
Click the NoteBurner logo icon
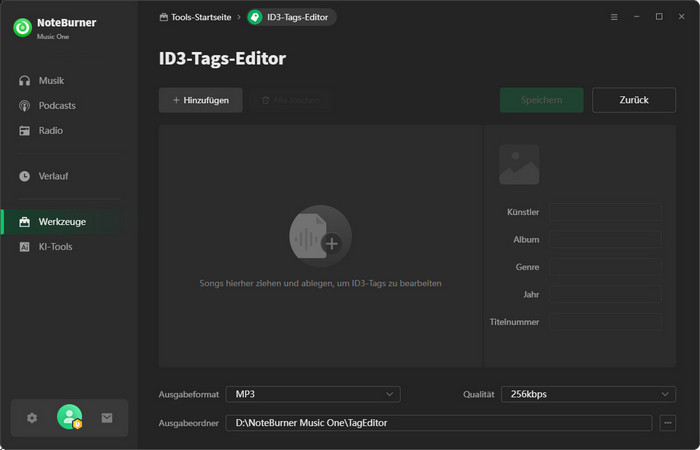pos(22,27)
